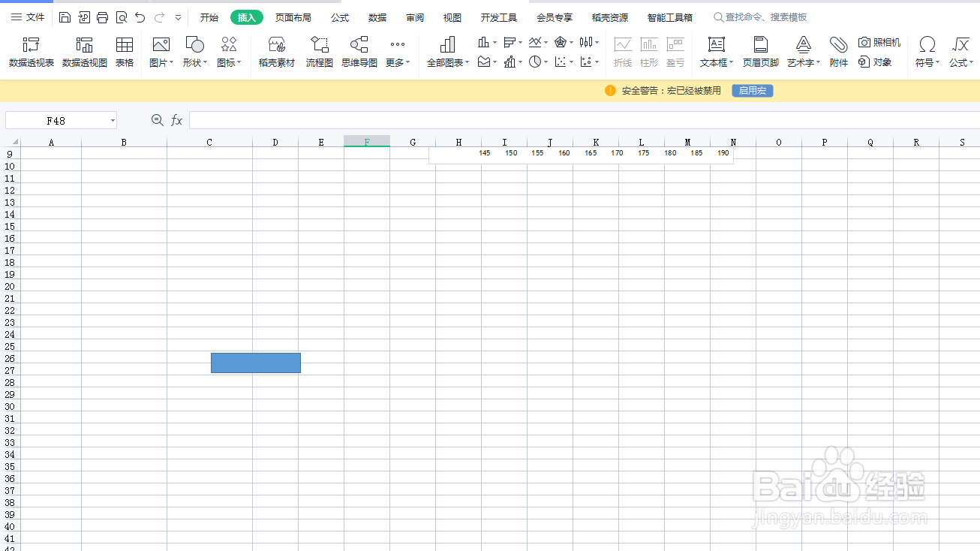This screenshot has height=551, width=980.
Task: Insert an Object (对象)
Action: coord(876,62)
